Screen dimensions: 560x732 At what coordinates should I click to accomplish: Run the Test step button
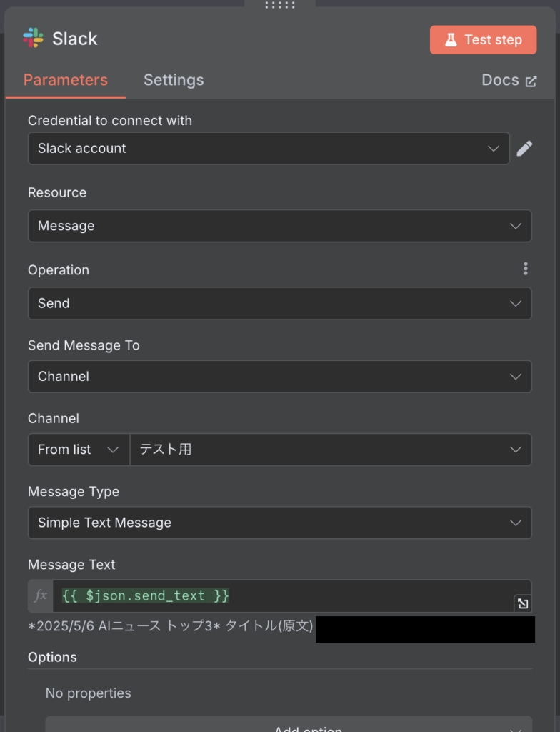[483, 40]
